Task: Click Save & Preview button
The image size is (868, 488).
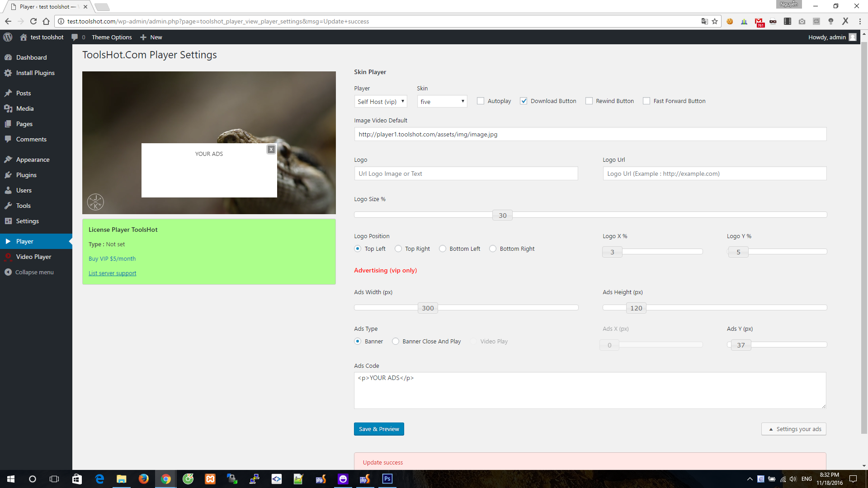Action: tap(379, 429)
